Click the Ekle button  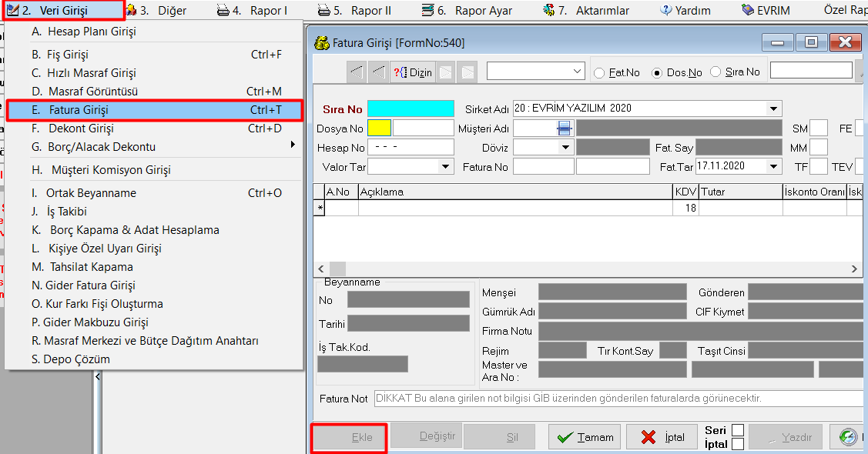pos(349,437)
